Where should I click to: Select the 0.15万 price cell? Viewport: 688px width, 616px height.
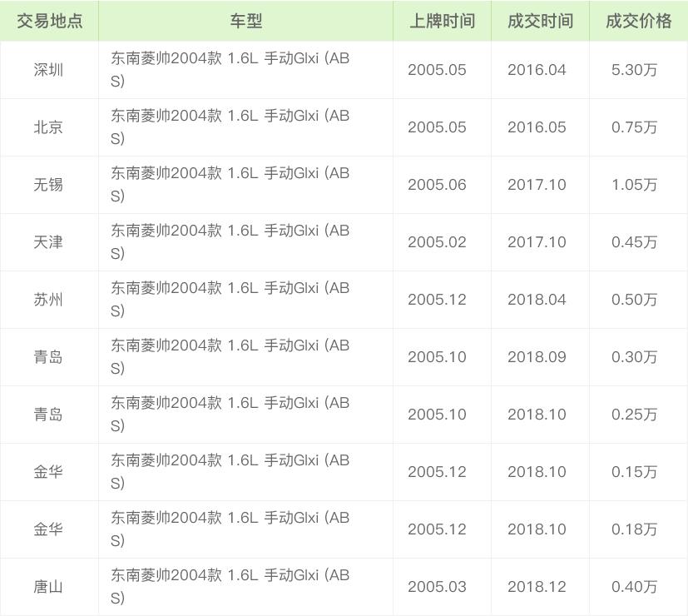click(x=634, y=472)
